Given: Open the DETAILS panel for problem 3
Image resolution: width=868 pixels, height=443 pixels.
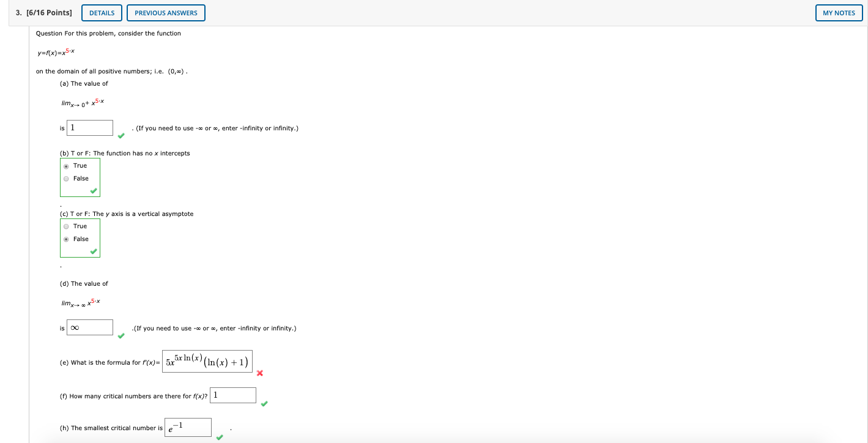Looking at the screenshot, I should coord(102,12).
